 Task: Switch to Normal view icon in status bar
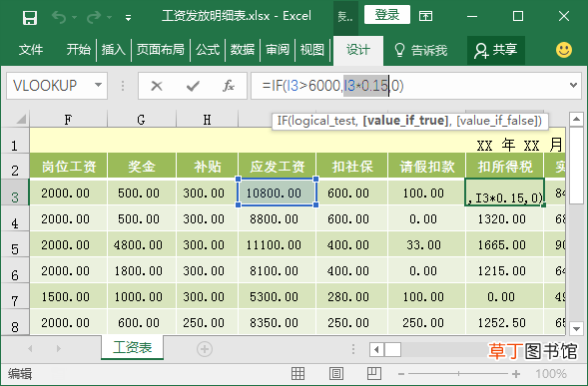pos(298,374)
